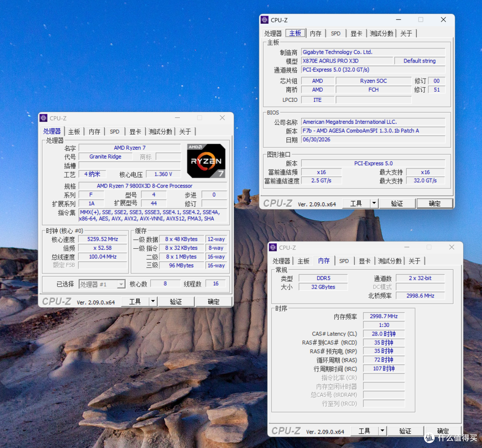Click the 100.04 MHz bus speed value
482x448 pixels.
pyautogui.click(x=103, y=257)
